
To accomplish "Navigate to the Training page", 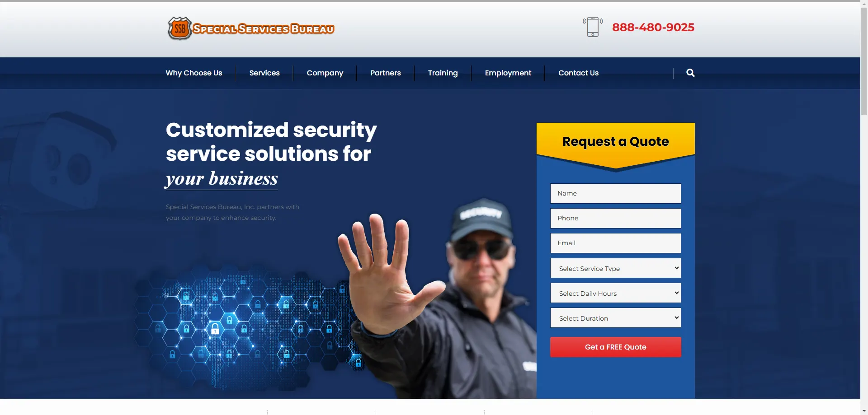I will pos(443,73).
